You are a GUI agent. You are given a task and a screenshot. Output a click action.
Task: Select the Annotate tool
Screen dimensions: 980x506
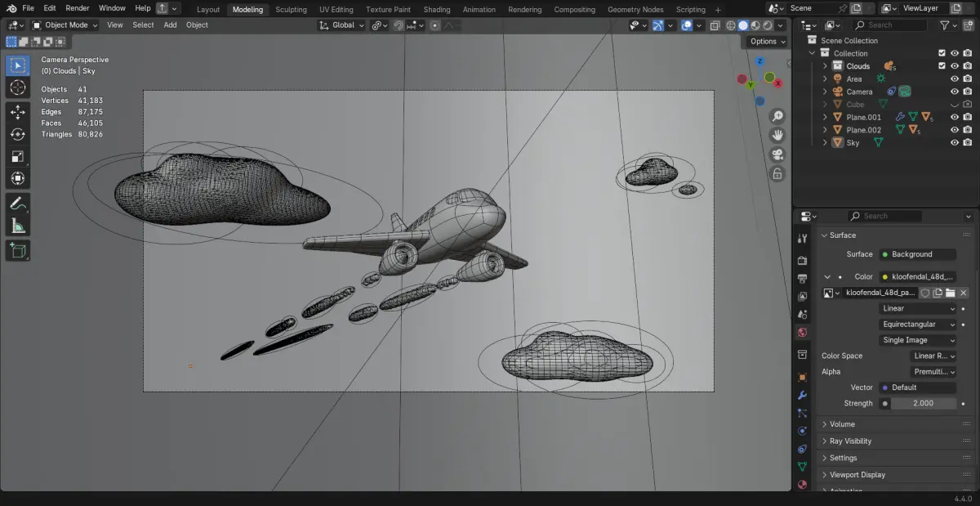(x=18, y=204)
